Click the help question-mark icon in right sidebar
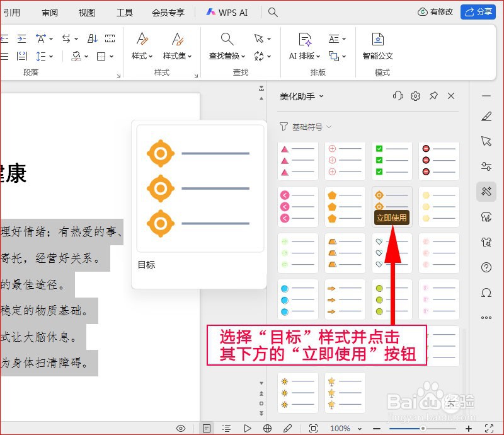 [x=486, y=267]
